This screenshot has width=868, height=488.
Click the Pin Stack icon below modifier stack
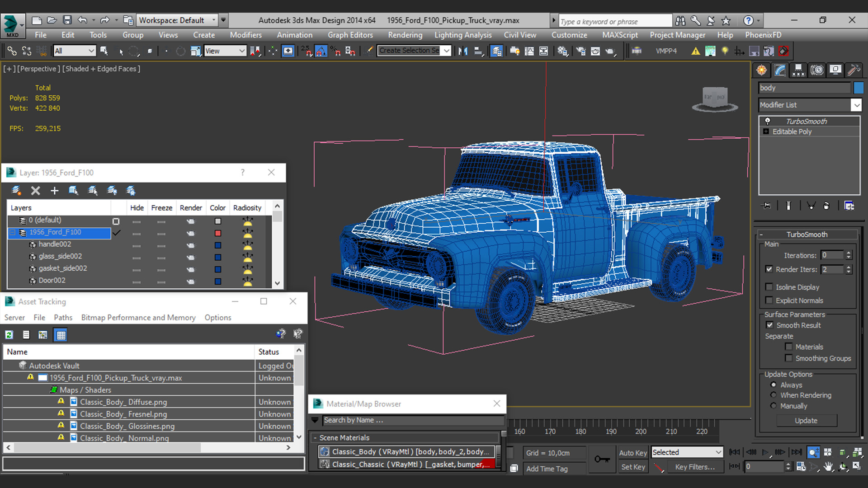pyautogui.click(x=767, y=206)
